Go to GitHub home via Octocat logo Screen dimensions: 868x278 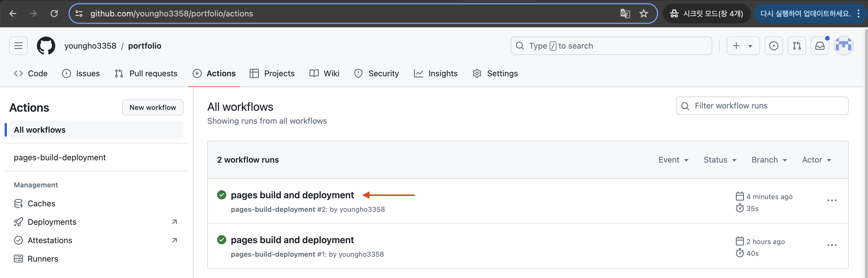tap(46, 45)
